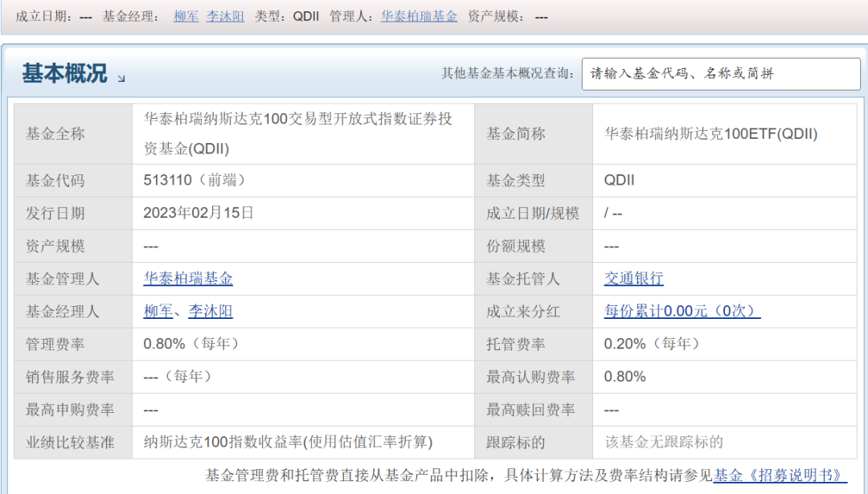Open fund manager 柳军 link in header
Screen dimensions: 868x494
[186, 17]
